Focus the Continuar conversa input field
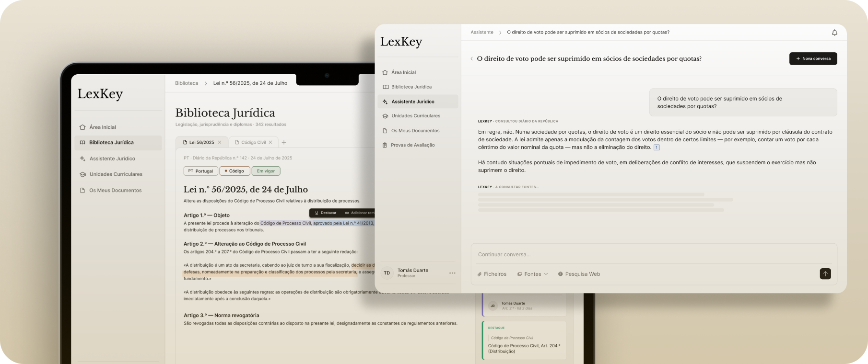 pos(654,254)
